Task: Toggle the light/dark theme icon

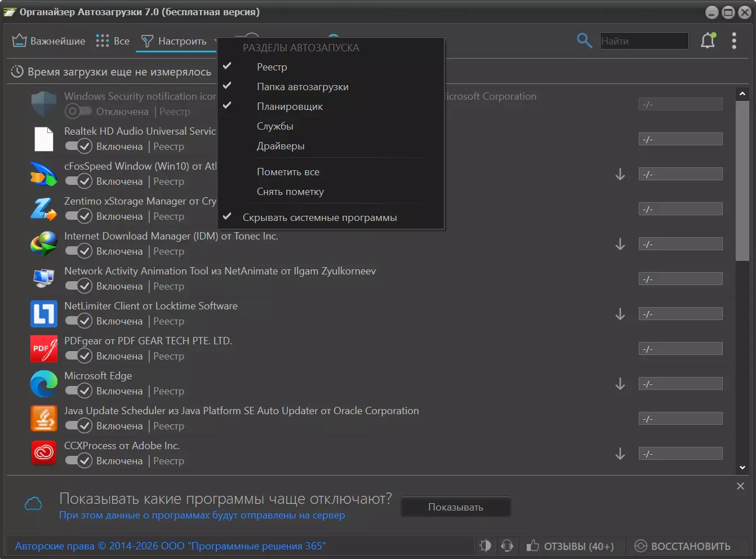Action: [485, 545]
